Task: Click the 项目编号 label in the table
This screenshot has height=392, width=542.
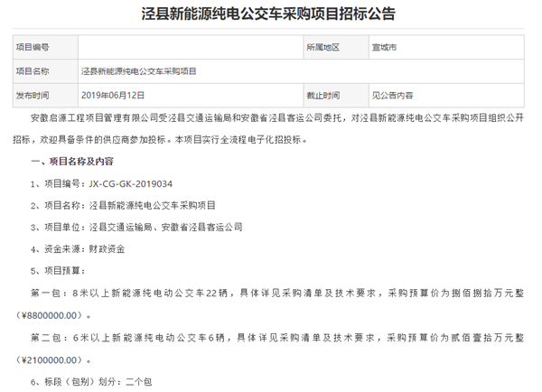Action: click(x=33, y=47)
